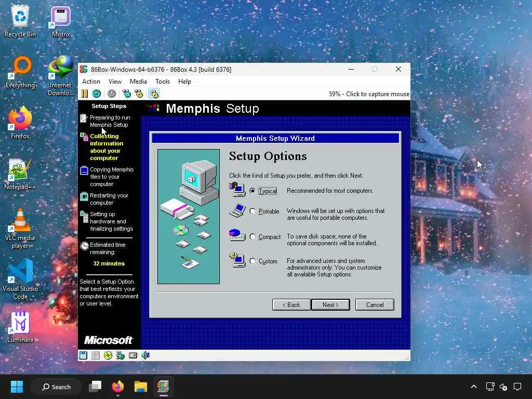The width and height of the screenshot is (532, 399).
Task: Click the setup illustration image panel
Action: 188,217
